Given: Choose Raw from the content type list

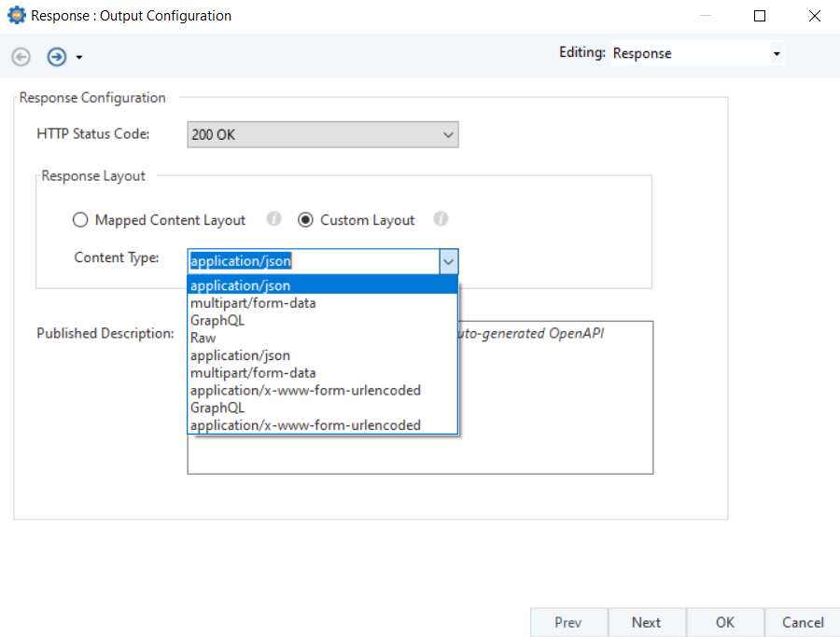Looking at the screenshot, I should click(x=203, y=338).
